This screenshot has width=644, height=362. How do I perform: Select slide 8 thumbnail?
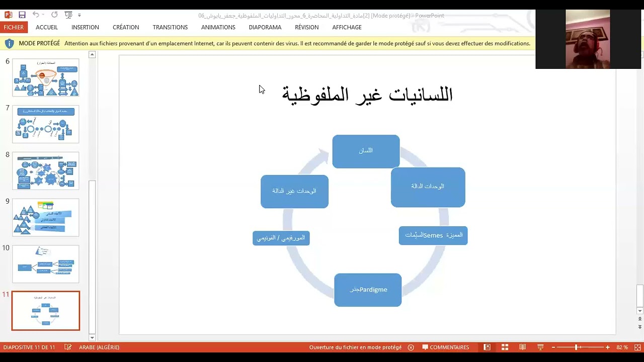click(46, 171)
